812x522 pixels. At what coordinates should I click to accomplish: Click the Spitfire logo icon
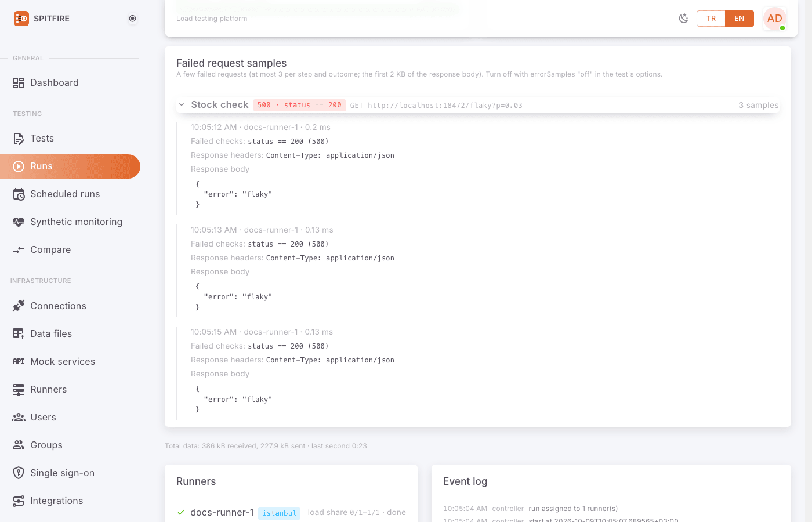click(21, 19)
